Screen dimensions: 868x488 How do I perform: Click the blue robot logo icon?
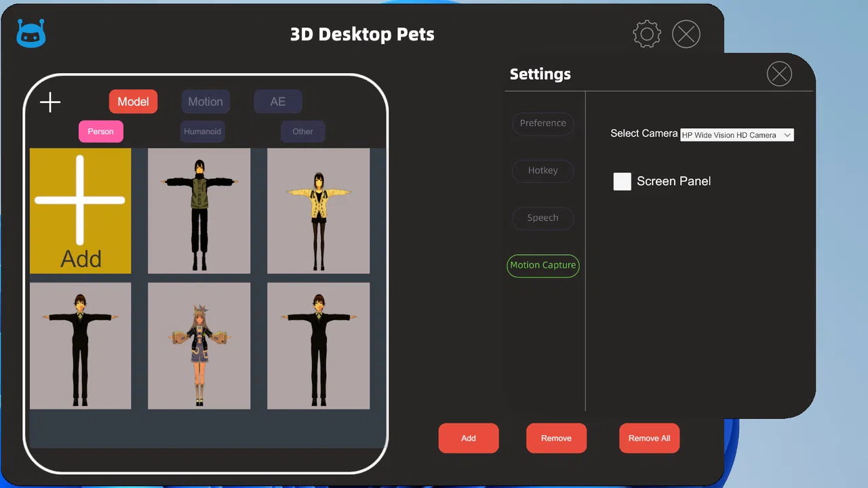[31, 34]
